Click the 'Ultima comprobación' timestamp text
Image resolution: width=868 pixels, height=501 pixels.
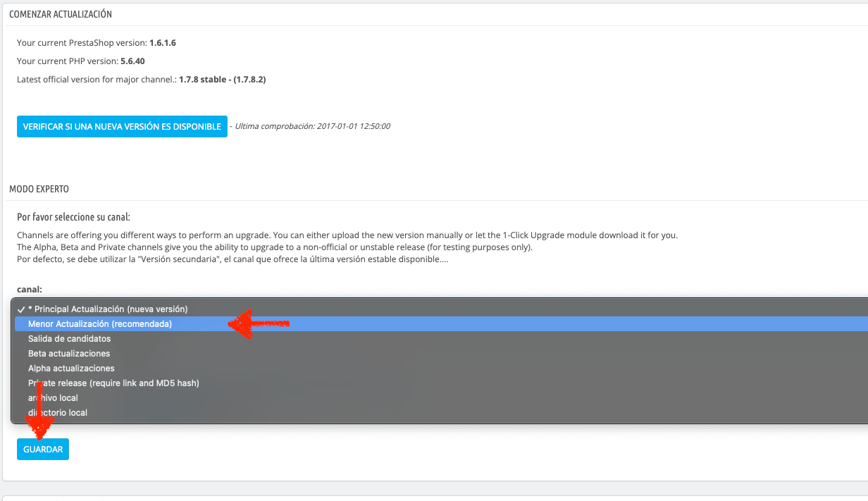click(312, 127)
